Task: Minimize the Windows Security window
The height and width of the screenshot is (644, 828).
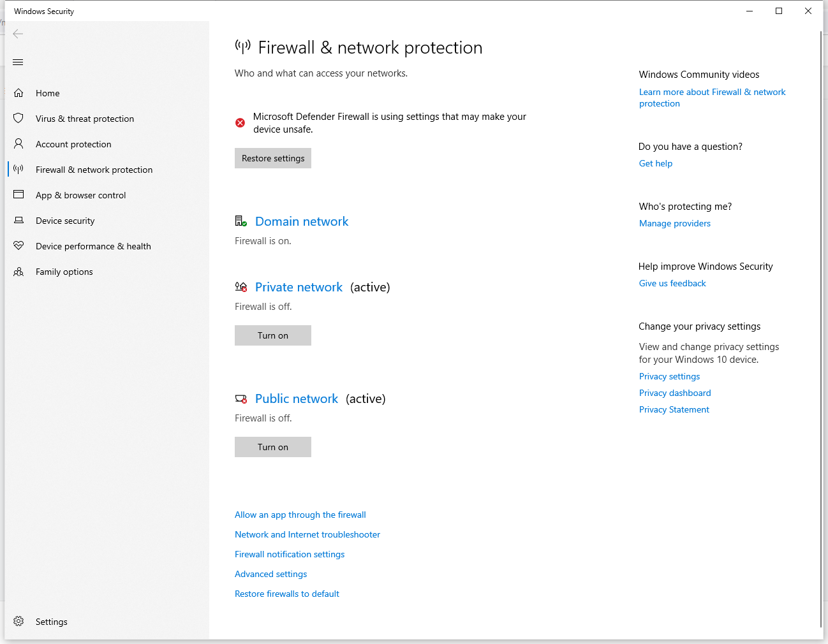Action: point(750,11)
